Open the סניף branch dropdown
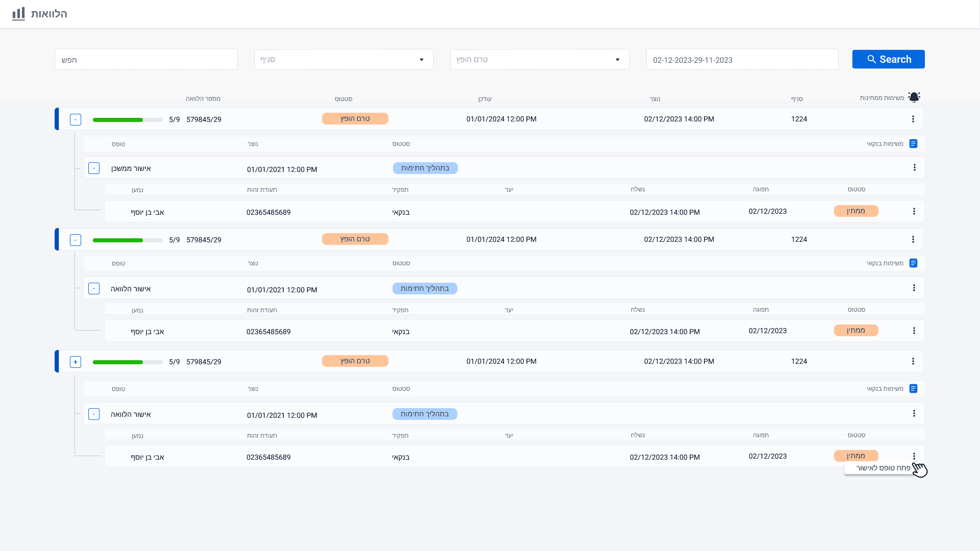 (344, 60)
